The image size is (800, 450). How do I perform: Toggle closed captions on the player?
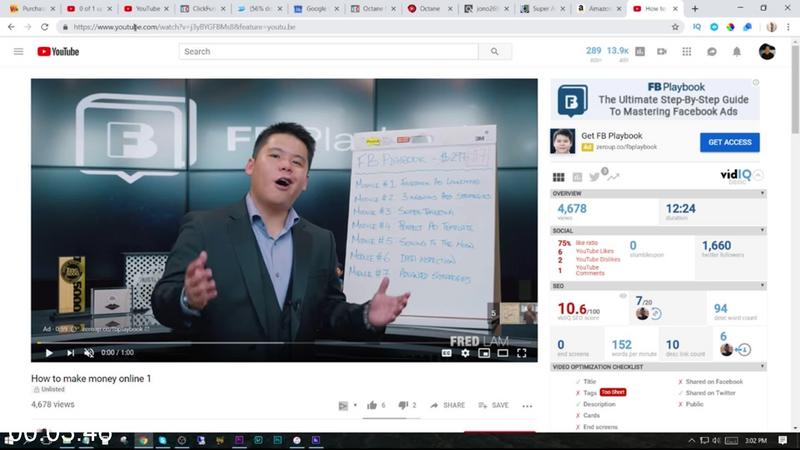446,353
